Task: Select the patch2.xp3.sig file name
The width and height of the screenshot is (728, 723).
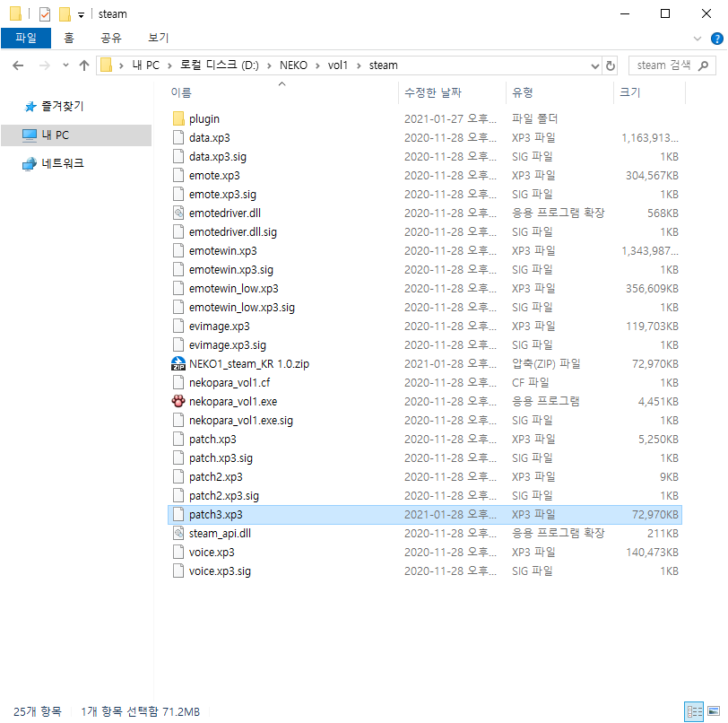Action: pos(224,495)
